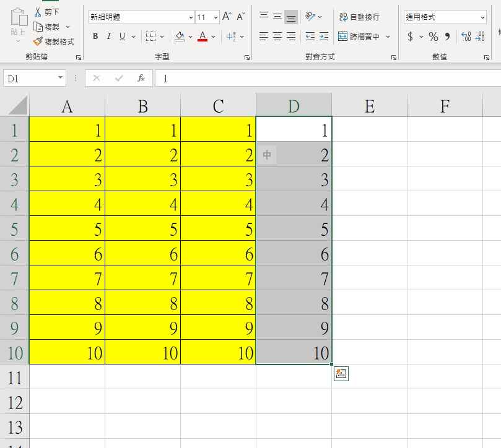This screenshot has width=501, height=448.
Task: Select cell A10 containing 10
Action: click(x=67, y=352)
